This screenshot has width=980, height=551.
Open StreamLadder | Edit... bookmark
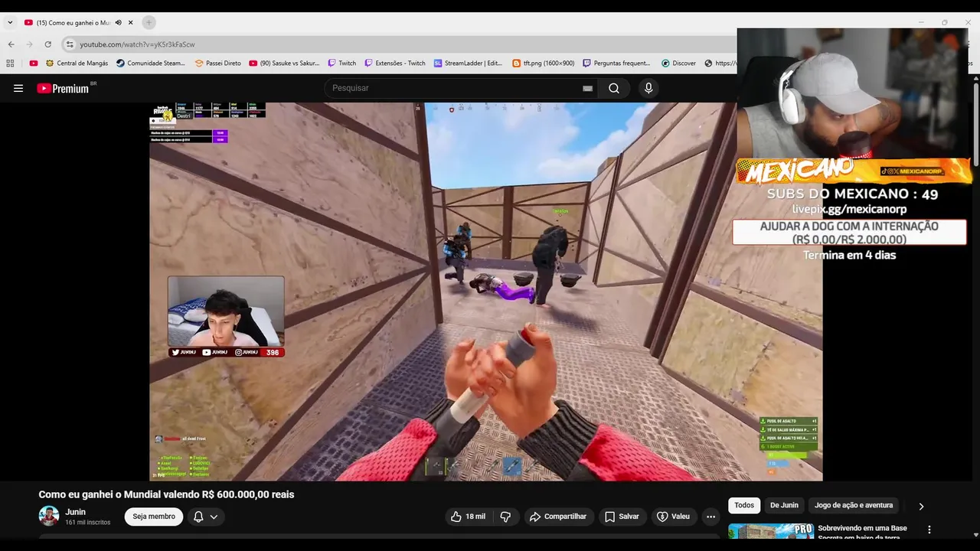468,64
